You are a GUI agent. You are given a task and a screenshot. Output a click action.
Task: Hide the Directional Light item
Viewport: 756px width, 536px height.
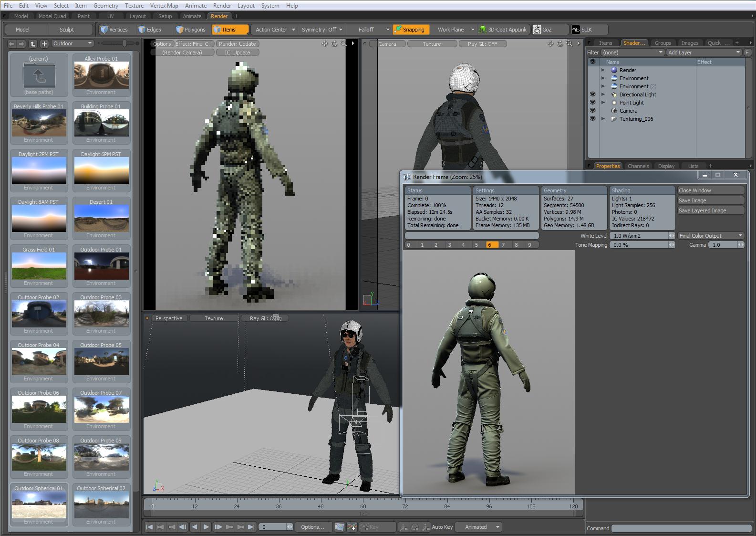click(x=592, y=95)
